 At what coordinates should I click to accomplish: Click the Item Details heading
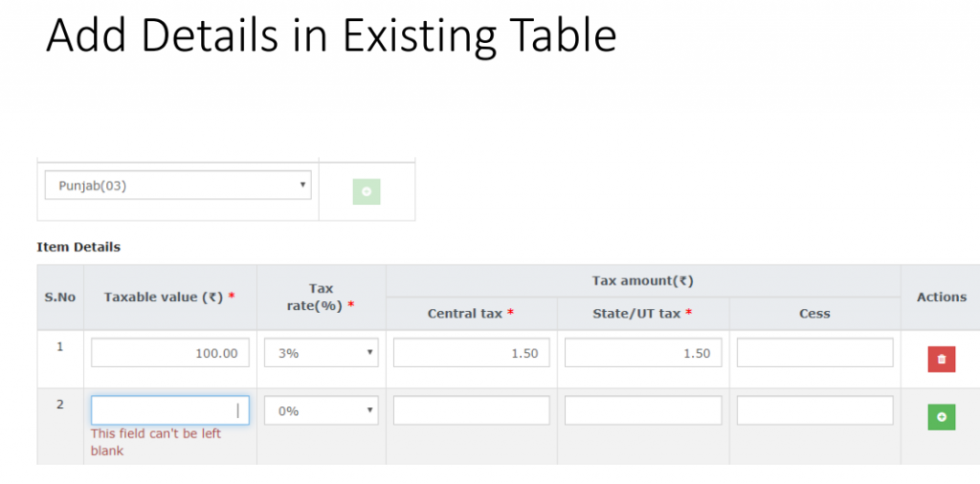78,248
